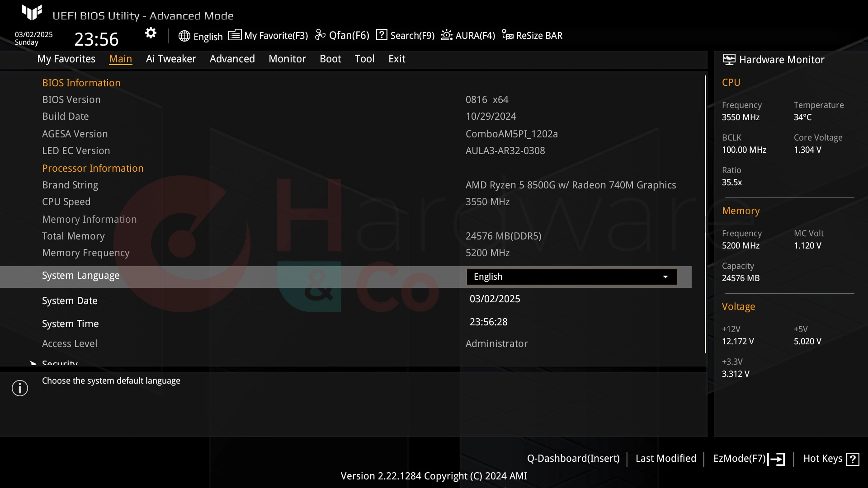This screenshot has height=488, width=868.
Task: Navigate to Ai Tweaker tab
Action: pos(171,58)
